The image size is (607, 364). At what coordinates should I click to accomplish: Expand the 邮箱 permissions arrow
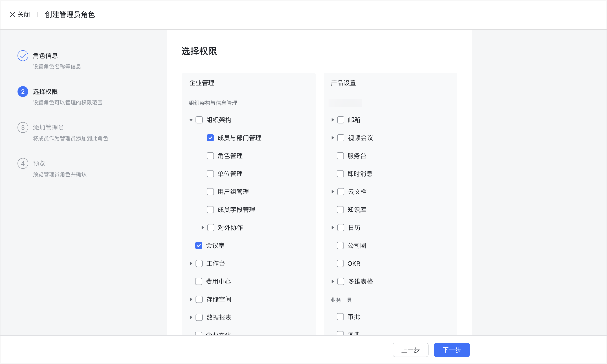[333, 120]
